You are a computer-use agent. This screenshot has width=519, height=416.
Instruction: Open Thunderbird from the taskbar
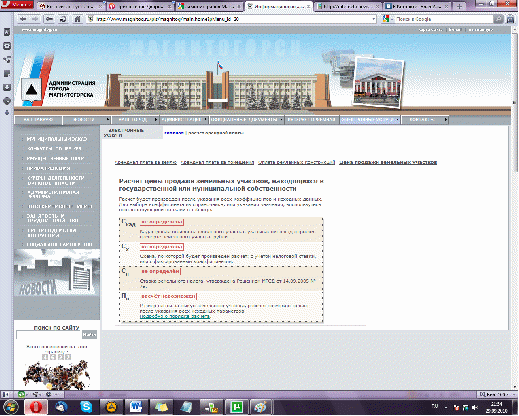pyautogui.click(x=61, y=407)
